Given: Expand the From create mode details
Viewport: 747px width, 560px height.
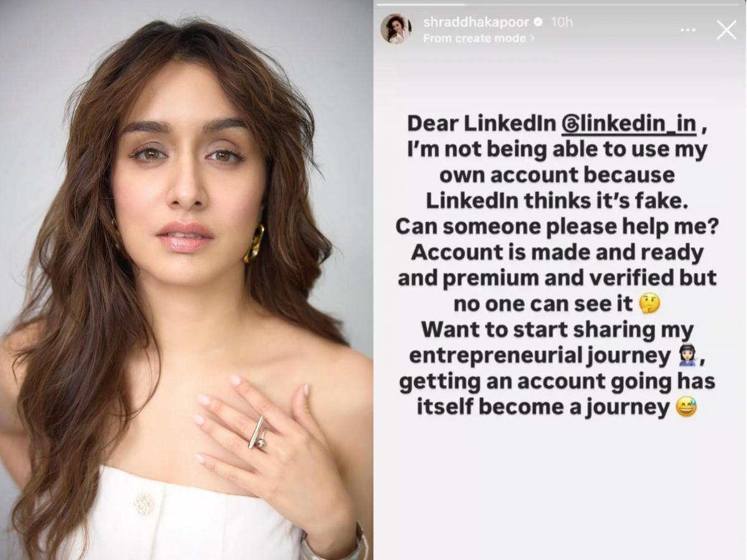Looking at the screenshot, I should click(477, 39).
